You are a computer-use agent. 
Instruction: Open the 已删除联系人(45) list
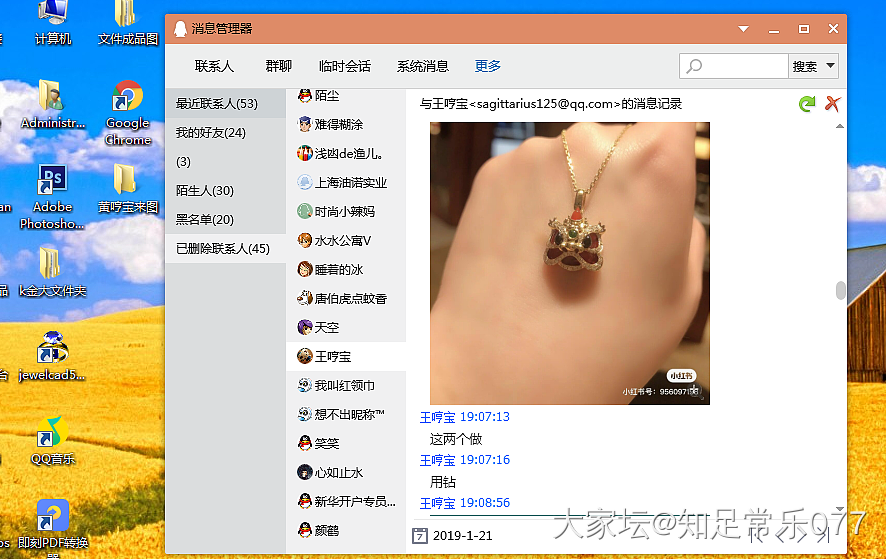tap(223, 249)
